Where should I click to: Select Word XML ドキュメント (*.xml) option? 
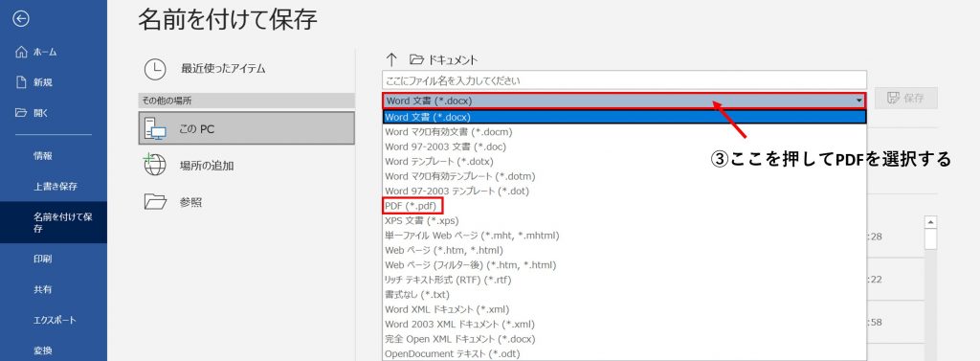(624, 309)
